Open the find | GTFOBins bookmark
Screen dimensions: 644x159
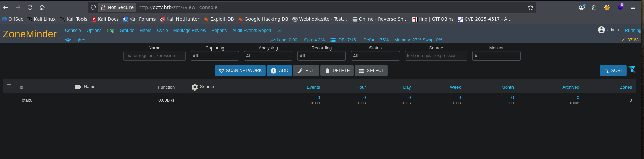433,19
